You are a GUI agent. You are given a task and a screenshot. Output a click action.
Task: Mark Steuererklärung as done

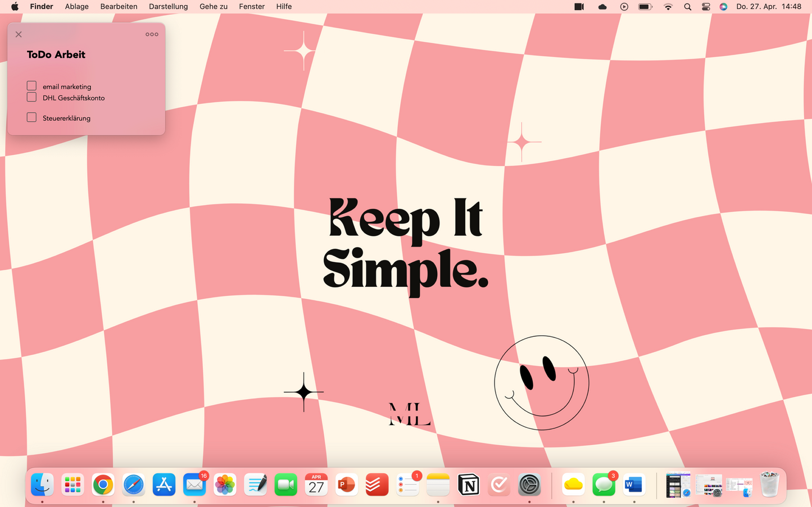coord(31,117)
